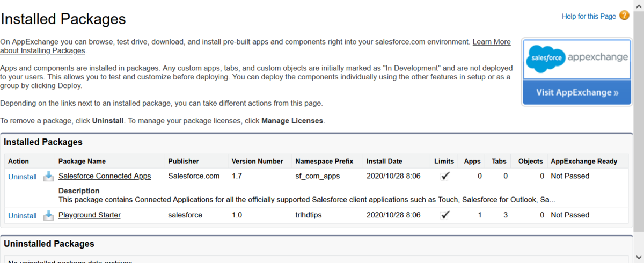Click the Salesforce AppExchange logo banner
Screen dimensions: 644x263
coord(576,60)
